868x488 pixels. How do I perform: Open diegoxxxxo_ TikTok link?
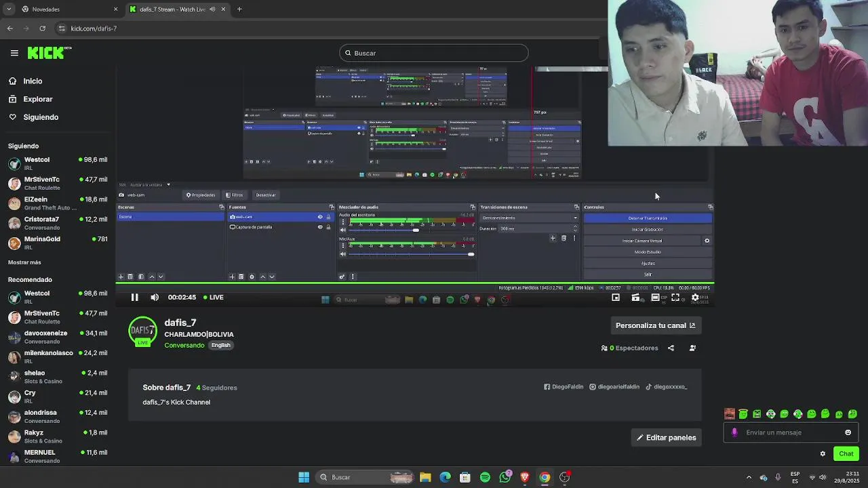coord(666,387)
